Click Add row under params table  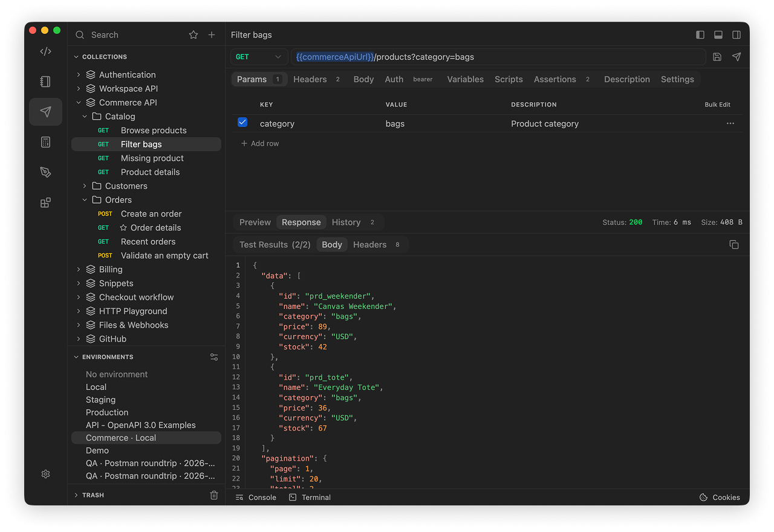(260, 143)
